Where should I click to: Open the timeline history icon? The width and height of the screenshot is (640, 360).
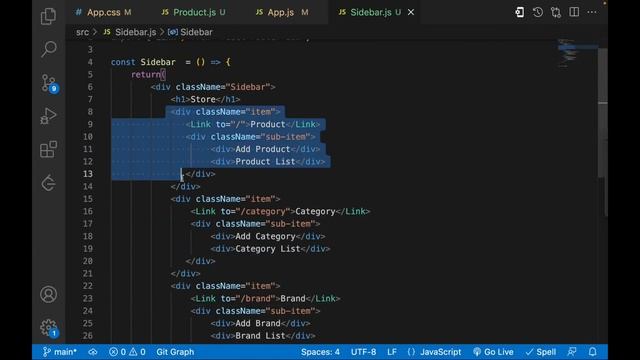(x=538, y=12)
